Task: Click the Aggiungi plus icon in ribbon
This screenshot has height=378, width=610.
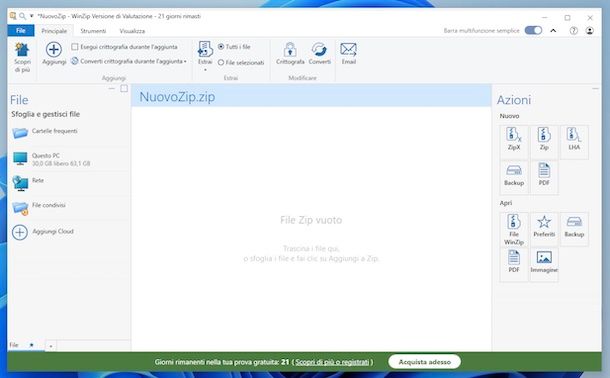Action: [54, 50]
